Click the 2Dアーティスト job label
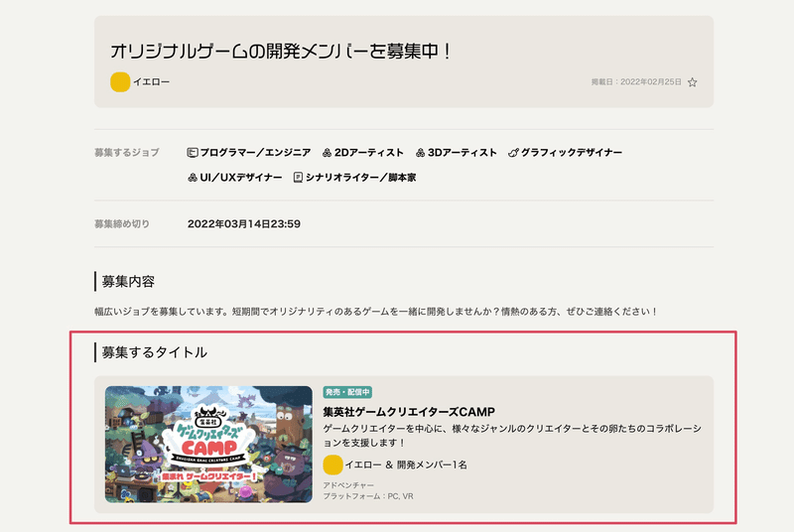This screenshot has width=794, height=532. (x=368, y=153)
